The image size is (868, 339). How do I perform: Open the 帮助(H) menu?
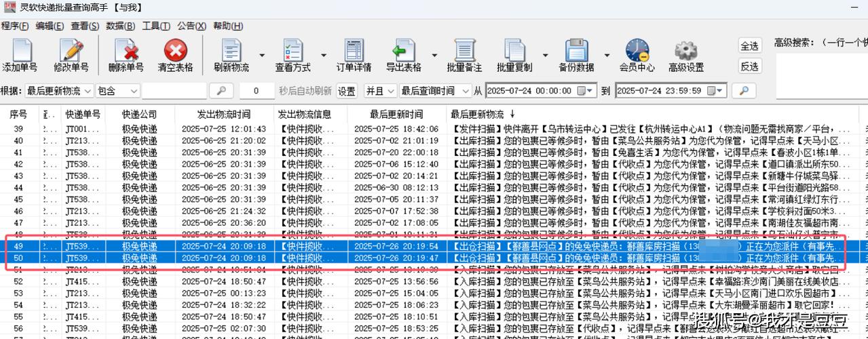[227, 26]
